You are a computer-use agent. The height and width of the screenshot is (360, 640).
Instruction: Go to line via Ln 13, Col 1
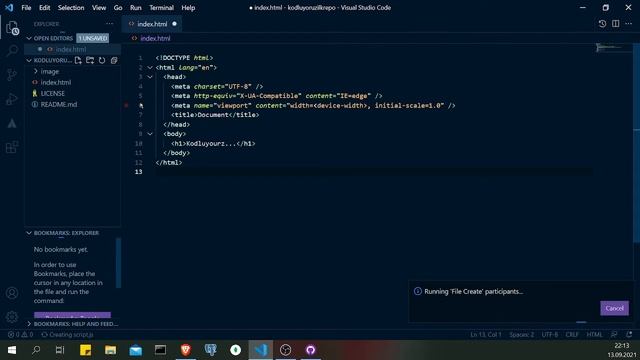click(485, 335)
